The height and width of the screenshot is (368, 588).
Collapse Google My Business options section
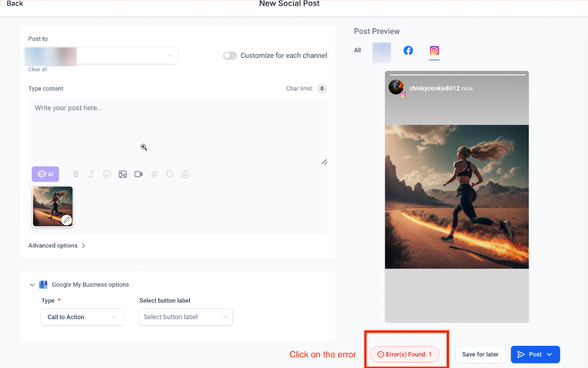pos(32,285)
